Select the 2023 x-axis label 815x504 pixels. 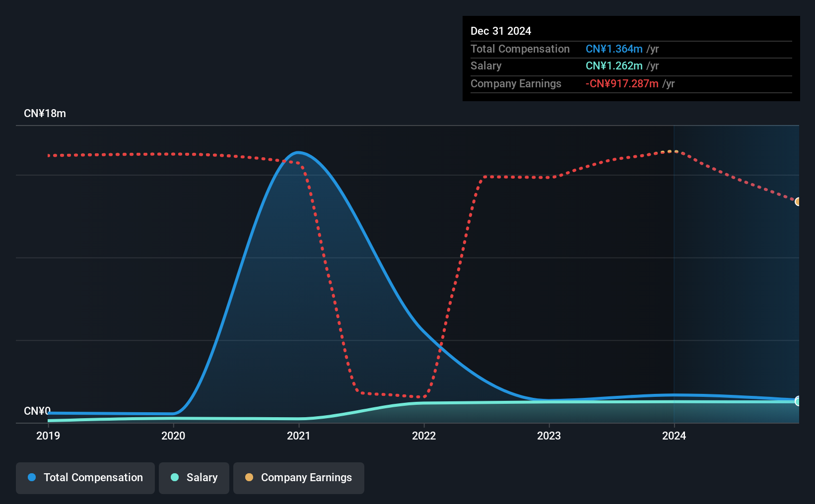pos(549,436)
